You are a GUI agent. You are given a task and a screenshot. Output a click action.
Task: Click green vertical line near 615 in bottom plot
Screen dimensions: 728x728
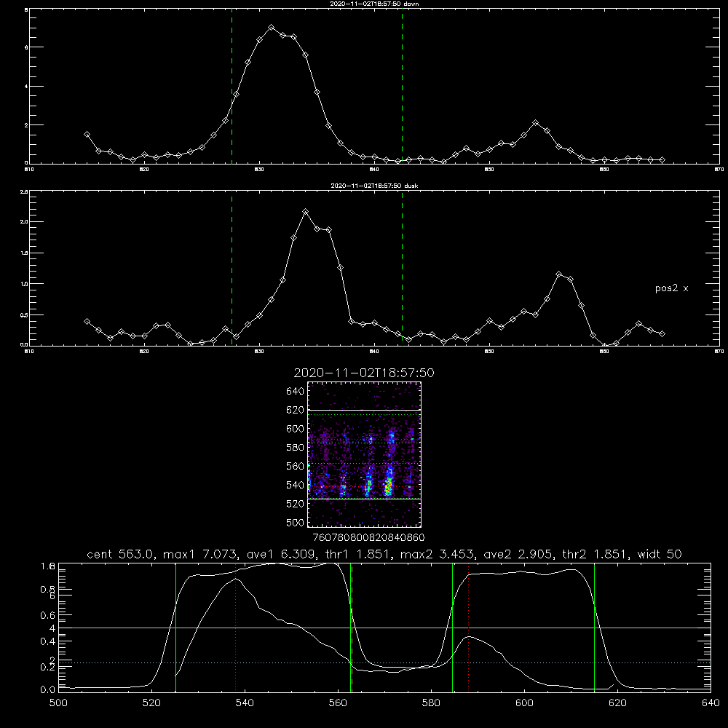[594, 628]
